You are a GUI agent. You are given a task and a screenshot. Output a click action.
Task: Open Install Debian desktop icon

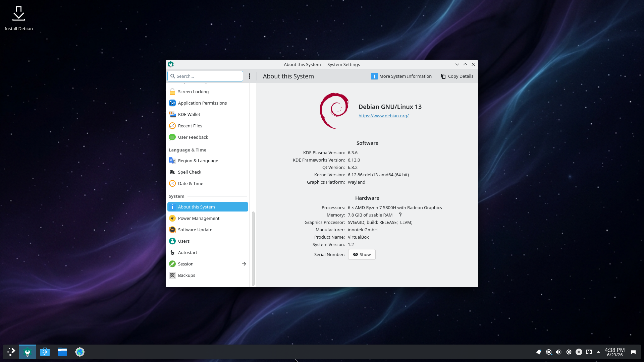coord(19,19)
